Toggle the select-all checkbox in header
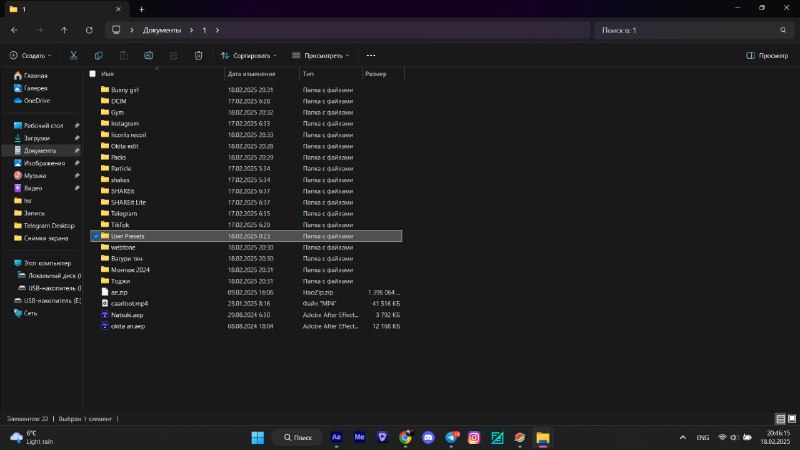The height and width of the screenshot is (450, 800). (x=93, y=74)
